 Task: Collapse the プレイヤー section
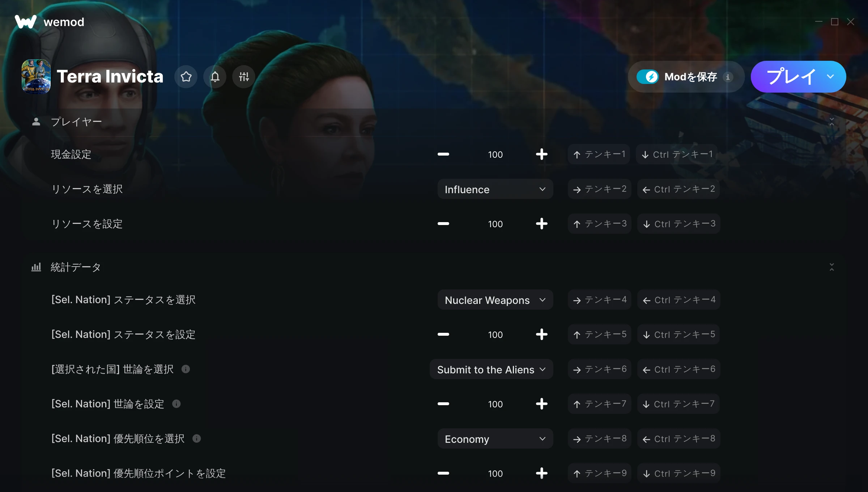pyautogui.click(x=831, y=122)
